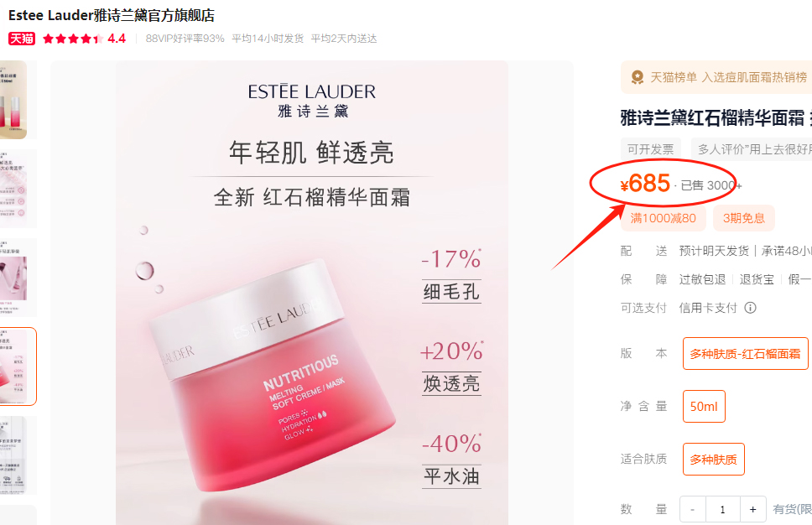Click the credit card payment info icon

(x=750, y=308)
